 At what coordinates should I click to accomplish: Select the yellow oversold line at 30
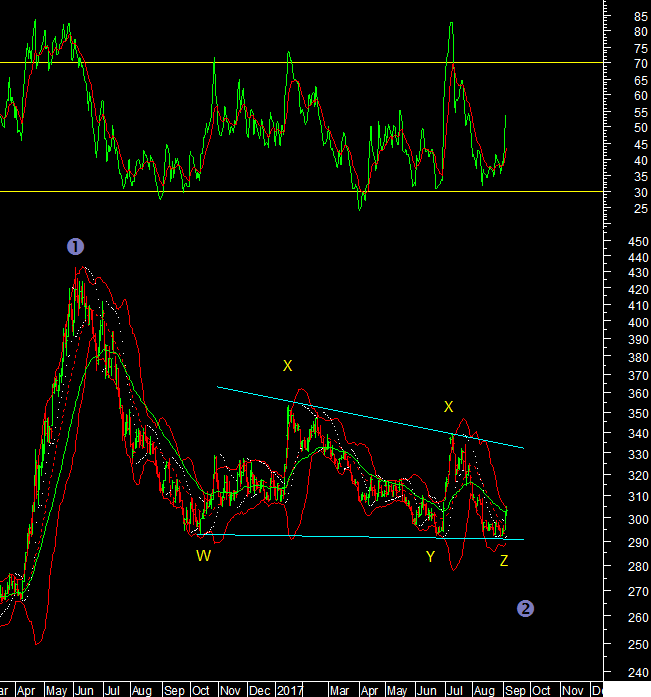tap(301, 192)
